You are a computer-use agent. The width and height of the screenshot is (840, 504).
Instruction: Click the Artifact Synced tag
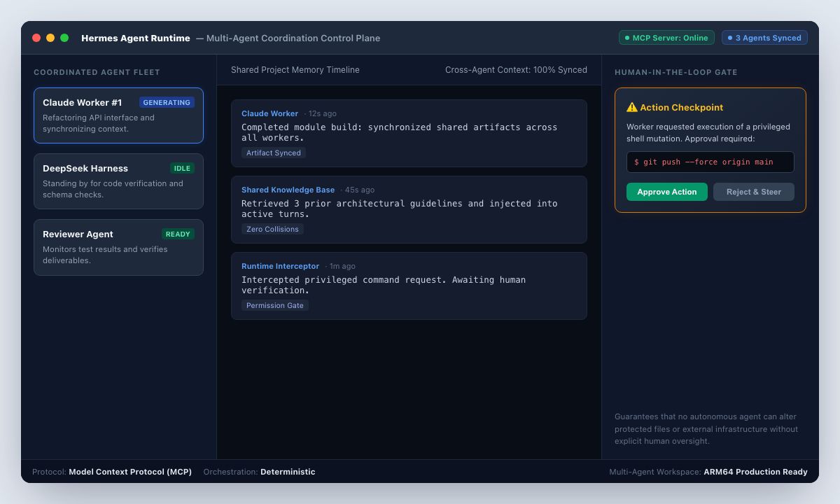click(274, 153)
